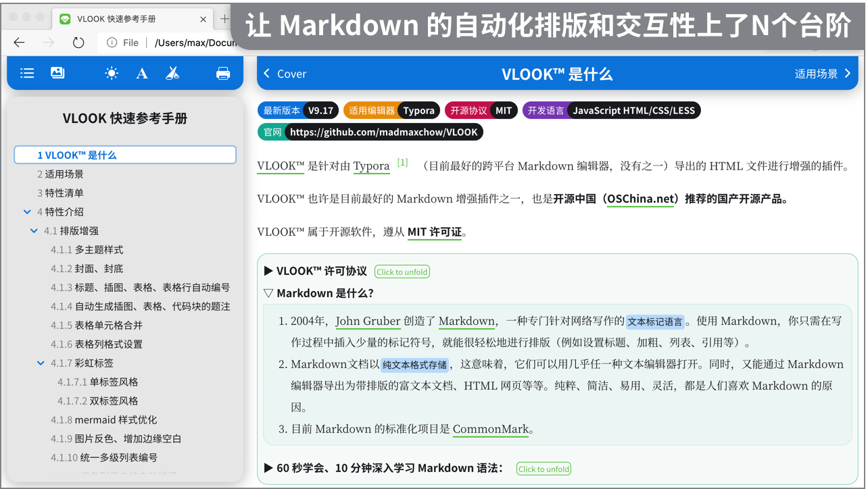This screenshot has width=868, height=489.
Task: Select the font style A icon
Action: pyautogui.click(x=141, y=73)
